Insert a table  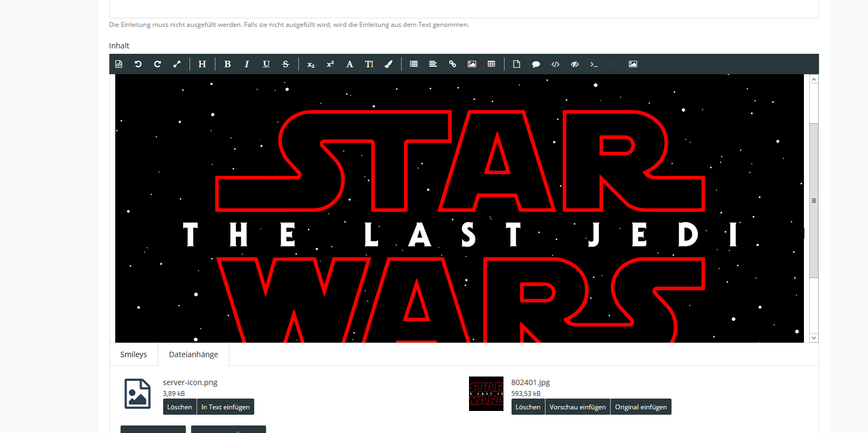(491, 64)
